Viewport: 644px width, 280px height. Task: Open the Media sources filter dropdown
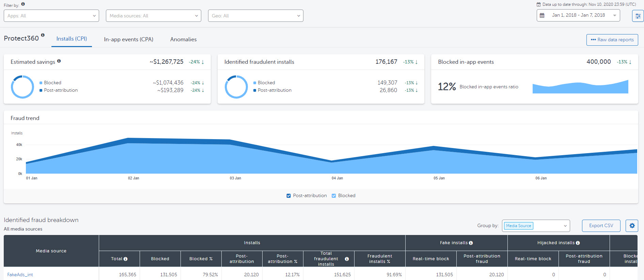tap(154, 16)
